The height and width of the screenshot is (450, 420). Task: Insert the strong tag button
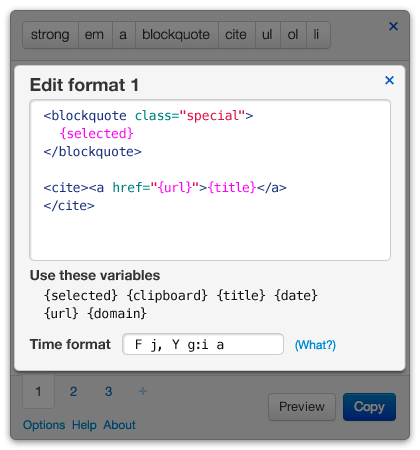(50, 35)
